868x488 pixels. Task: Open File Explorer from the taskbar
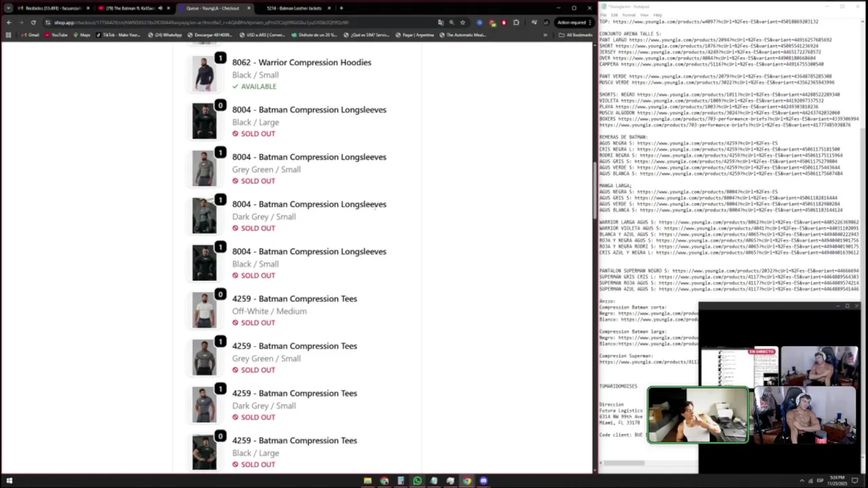tap(368, 481)
